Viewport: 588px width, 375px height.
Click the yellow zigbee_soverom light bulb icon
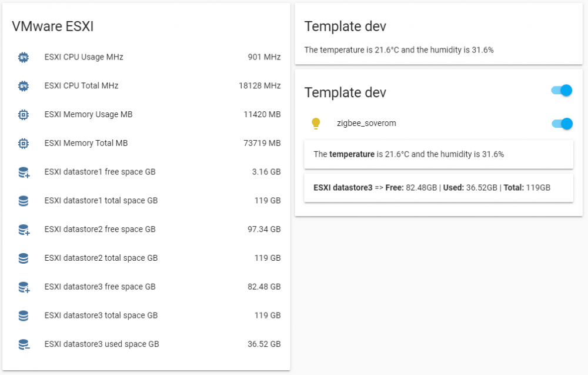(316, 124)
